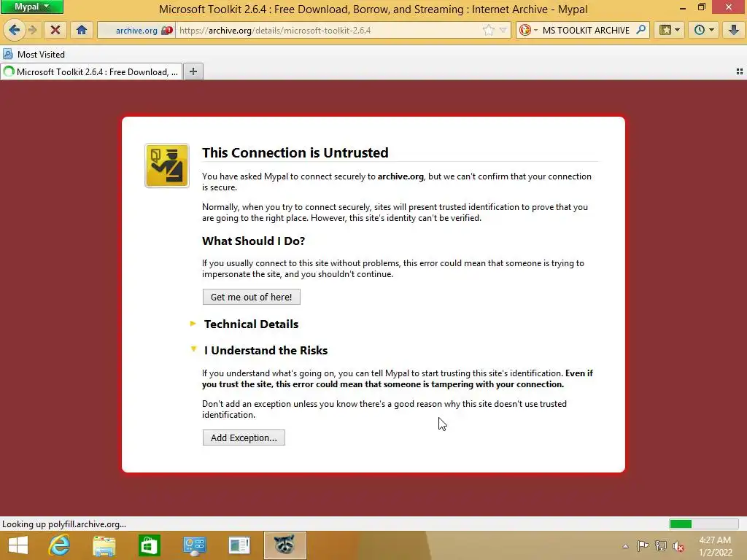Stop loading the page with X icon
The height and width of the screenshot is (560, 747).
coord(55,31)
